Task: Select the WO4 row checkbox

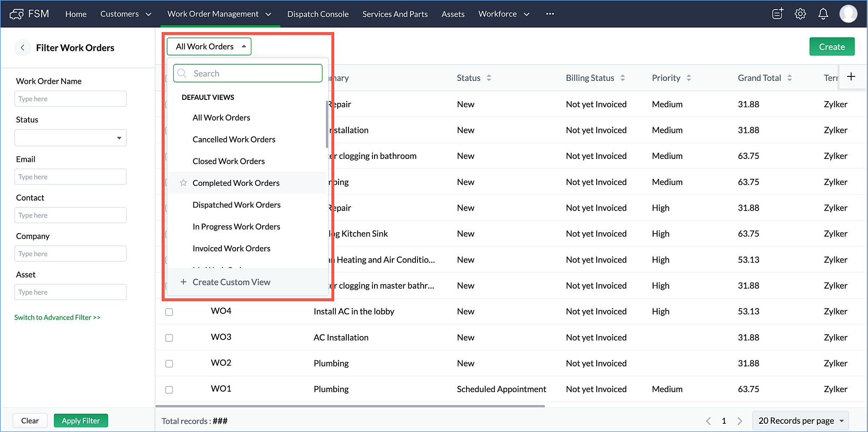Action: [169, 312]
